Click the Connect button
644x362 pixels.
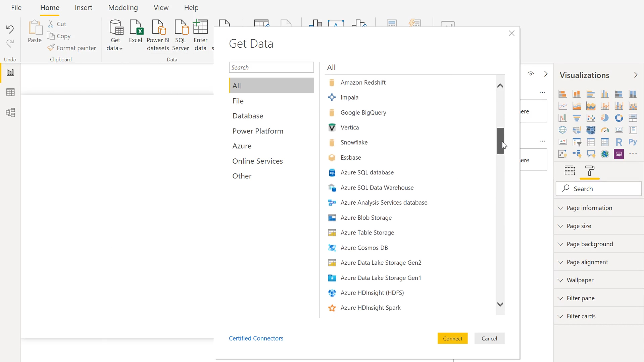tap(452, 339)
